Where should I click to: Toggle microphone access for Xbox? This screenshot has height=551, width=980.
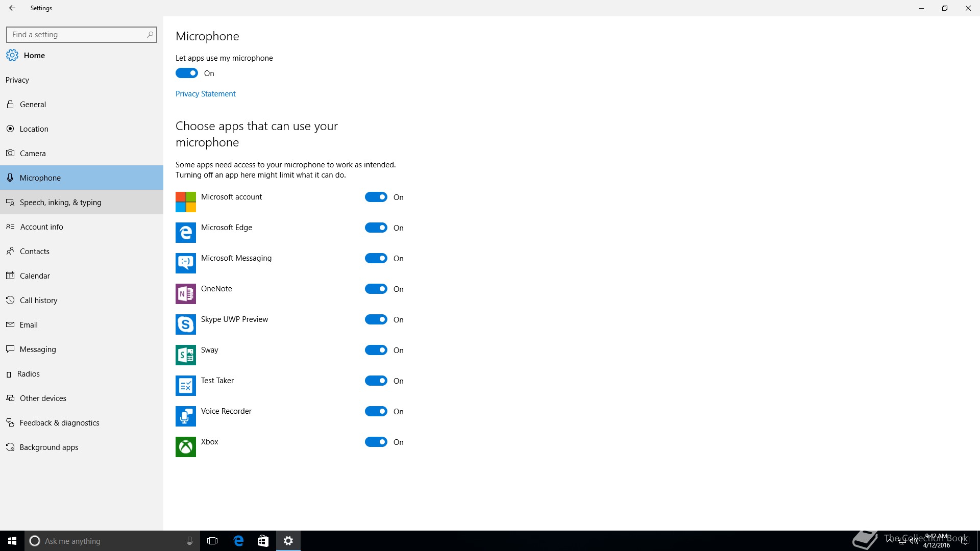[x=376, y=442]
